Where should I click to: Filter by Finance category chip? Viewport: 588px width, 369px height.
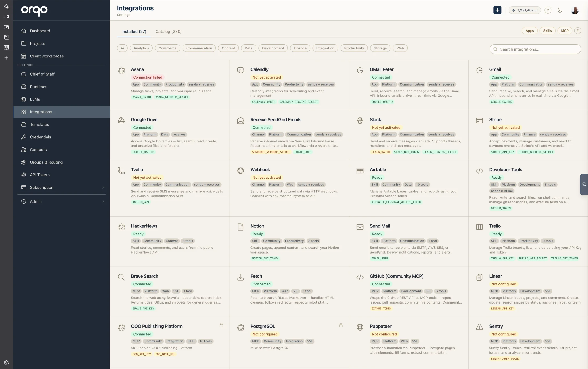click(x=300, y=48)
